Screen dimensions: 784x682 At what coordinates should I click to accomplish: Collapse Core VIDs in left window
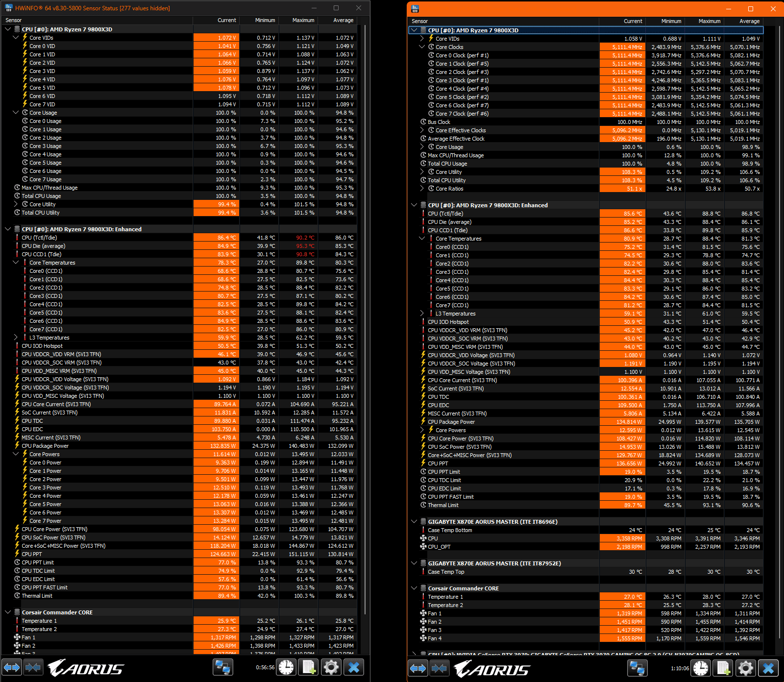click(16, 38)
